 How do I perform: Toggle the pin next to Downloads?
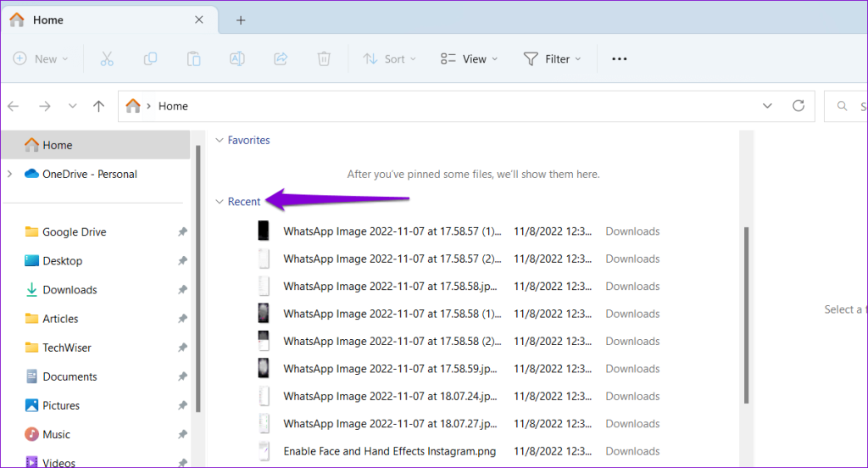(182, 290)
